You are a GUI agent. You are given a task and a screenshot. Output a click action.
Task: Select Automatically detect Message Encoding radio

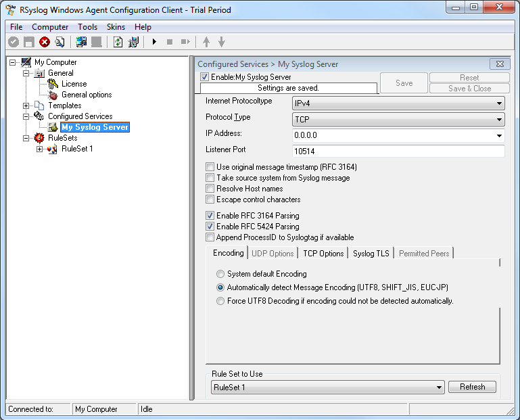(220, 287)
